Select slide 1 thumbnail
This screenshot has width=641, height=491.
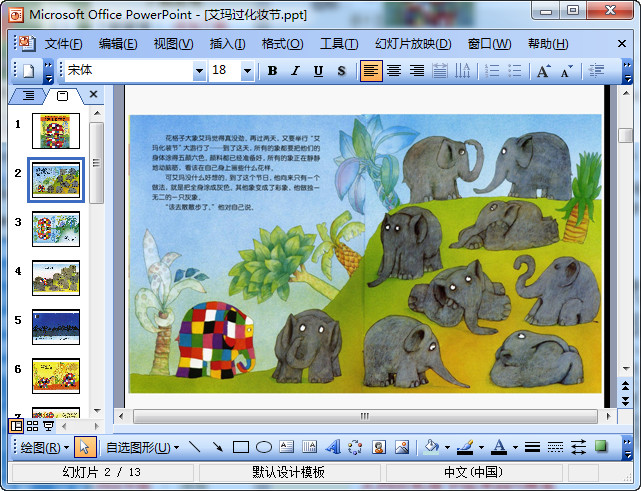[x=56, y=131]
